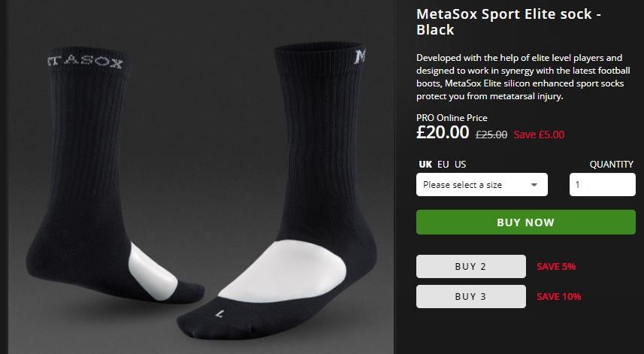Choose the BUY 2 option
The image size is (644, 354).
tap(470, 267)
